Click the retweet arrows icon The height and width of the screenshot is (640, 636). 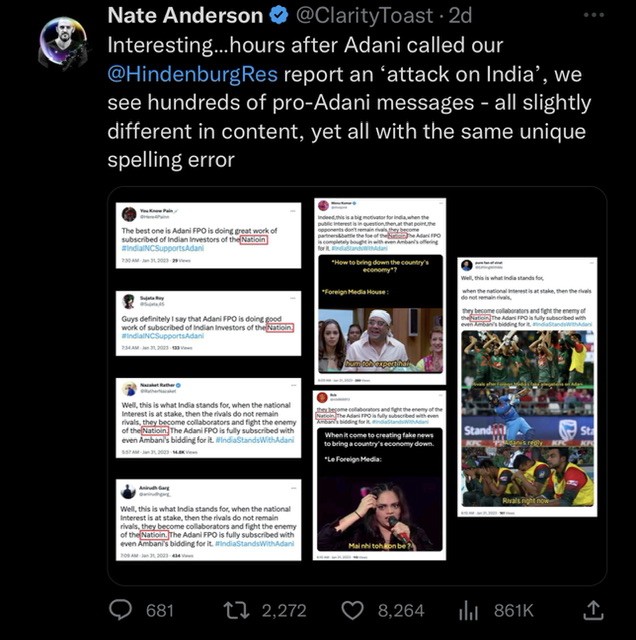[236, 611]
